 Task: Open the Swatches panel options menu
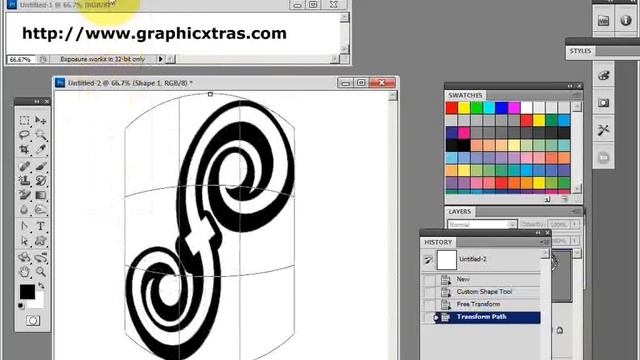[577, 95]
